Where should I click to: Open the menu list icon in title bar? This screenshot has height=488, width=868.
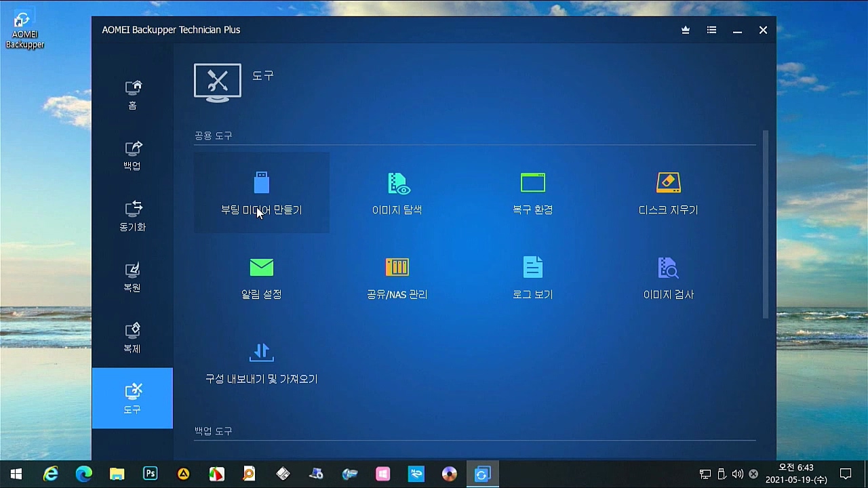[711, 30]
